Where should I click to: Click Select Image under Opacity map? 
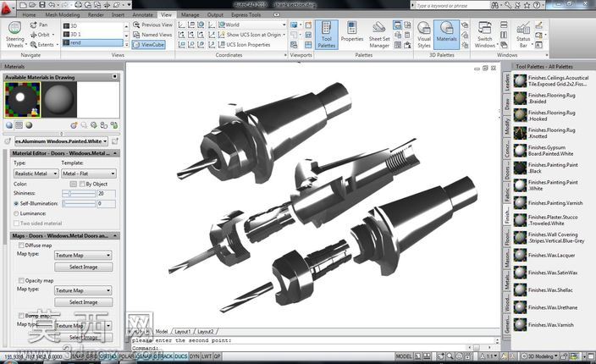[84, 302]
